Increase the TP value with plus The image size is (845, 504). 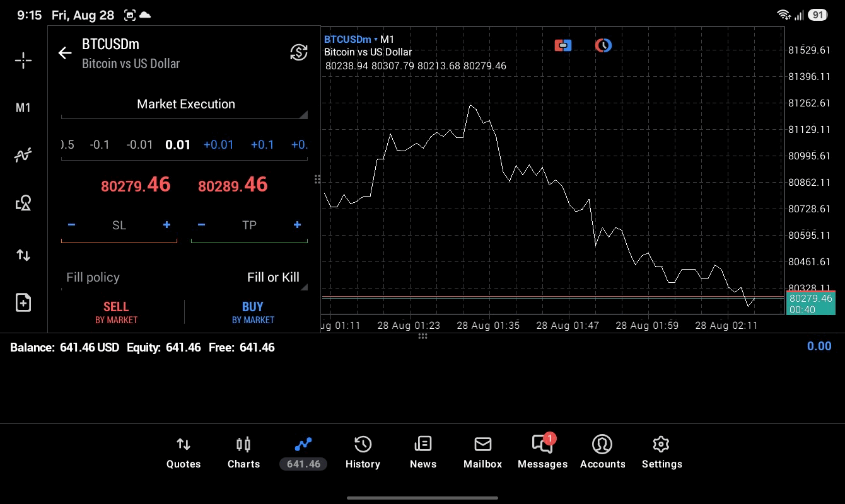(x=297, y=225)
